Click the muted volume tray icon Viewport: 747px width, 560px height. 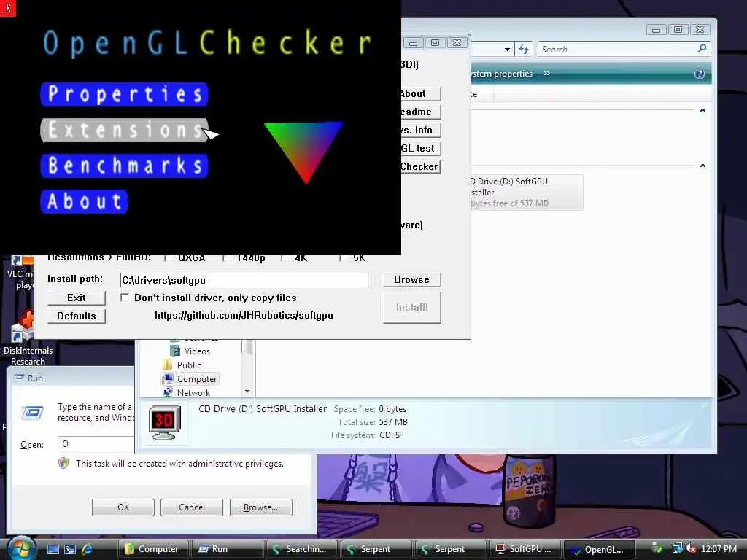(692, 548)
